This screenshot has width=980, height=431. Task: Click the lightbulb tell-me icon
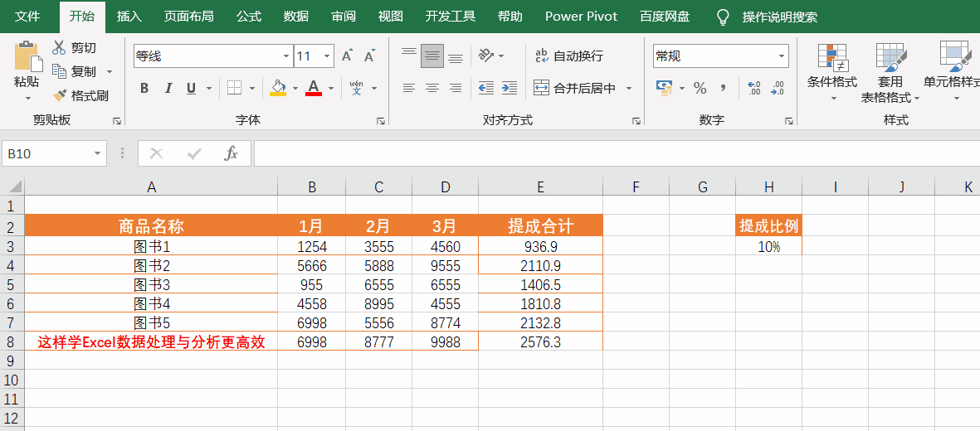[x=723, y=17]
